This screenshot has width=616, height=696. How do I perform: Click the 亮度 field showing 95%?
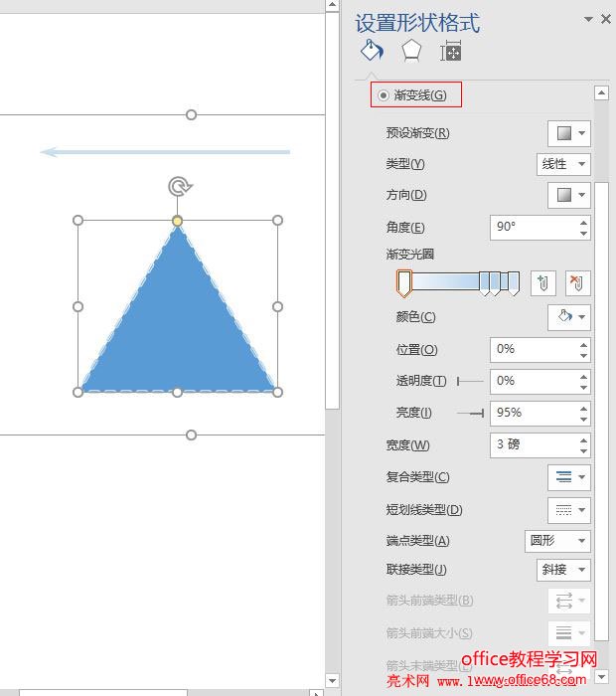(x=534, y=414)
